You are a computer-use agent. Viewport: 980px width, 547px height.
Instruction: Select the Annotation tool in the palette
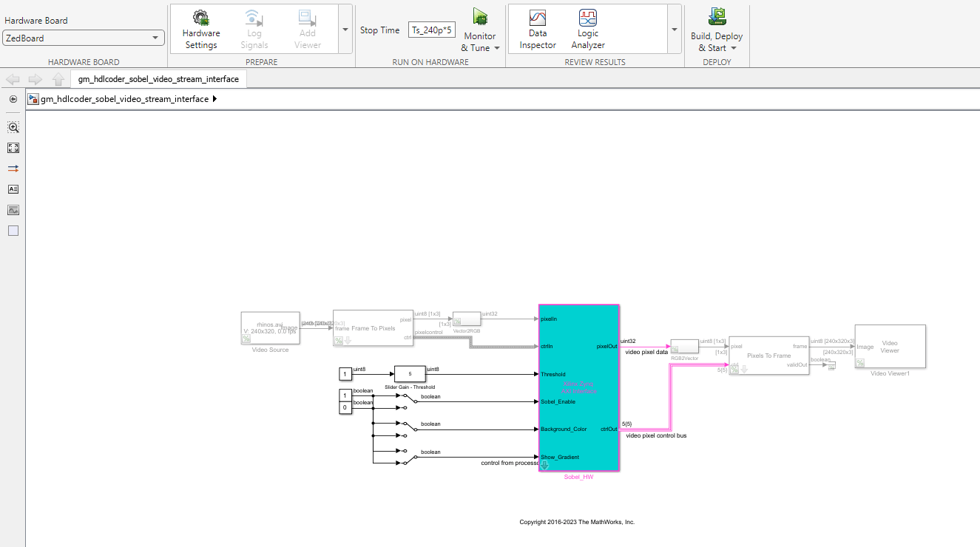tap(13, 188)
